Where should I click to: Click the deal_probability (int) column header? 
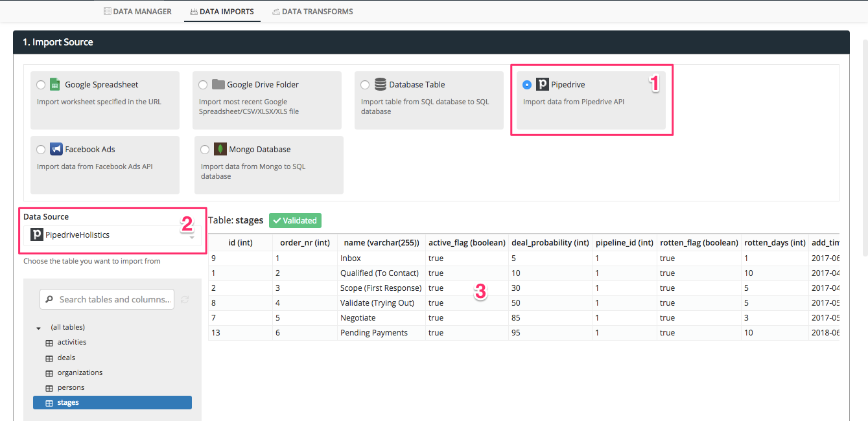550,243
